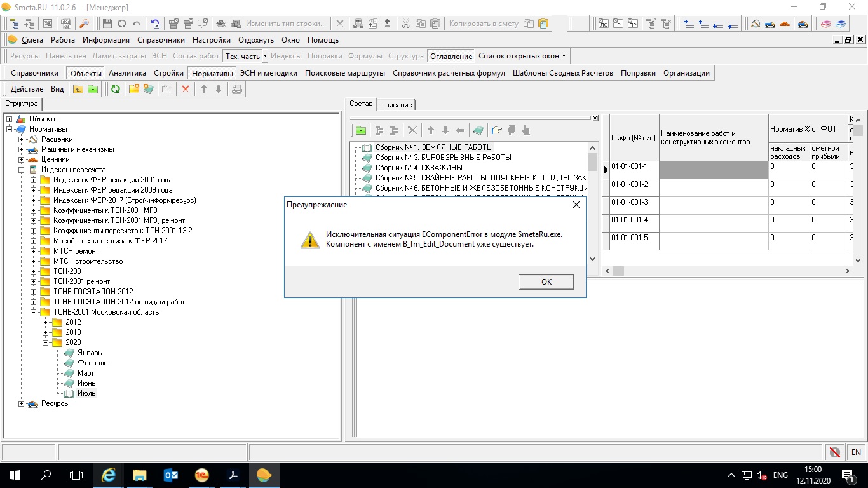Click the green folder icon in Состав toolbar

pos(361,130)
